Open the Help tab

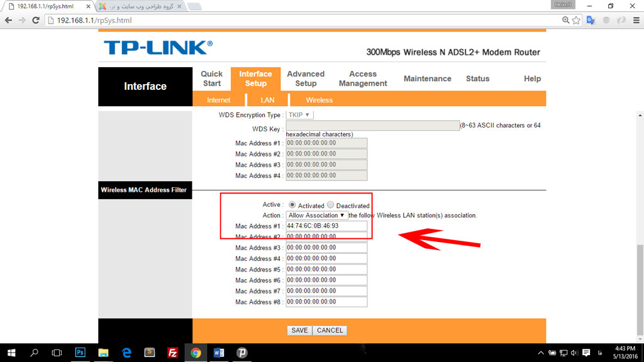click(532, 79)
